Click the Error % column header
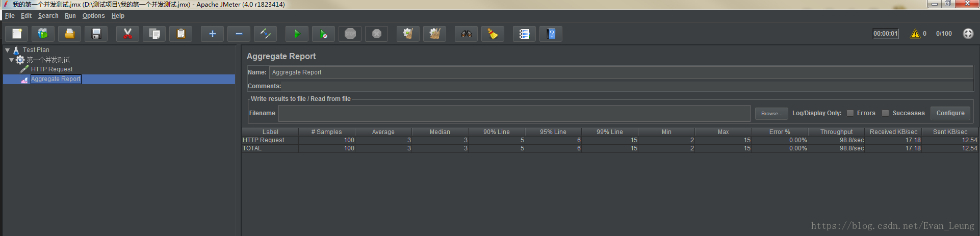Image resolution: width=980 pixels, height=236 pixels. click(x=780, y=132)
